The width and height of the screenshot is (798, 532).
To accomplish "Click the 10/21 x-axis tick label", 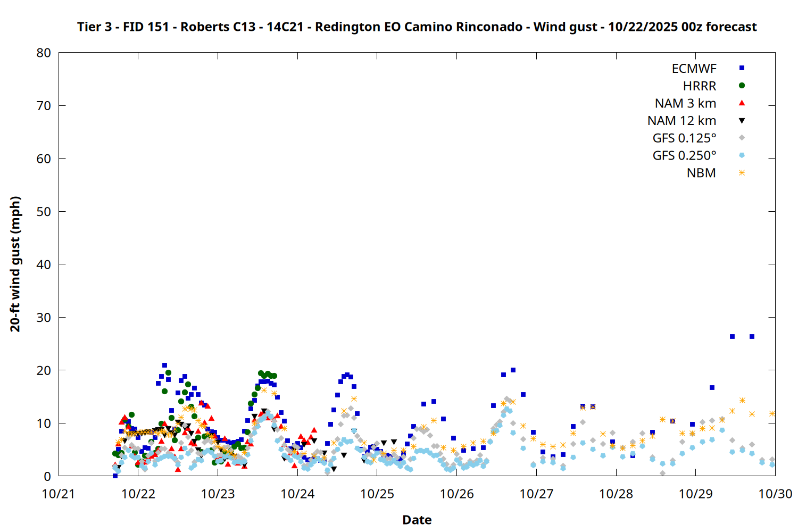I will coord(59,494).
